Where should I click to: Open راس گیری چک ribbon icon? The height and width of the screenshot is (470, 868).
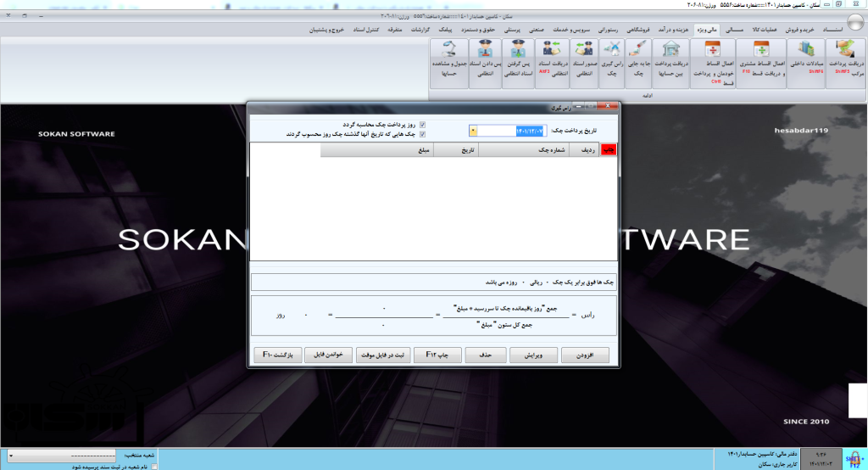[612, 63]
